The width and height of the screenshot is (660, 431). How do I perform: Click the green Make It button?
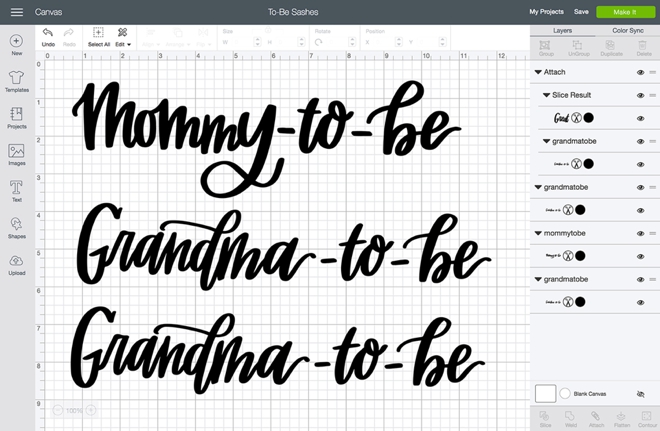point(625,12)
